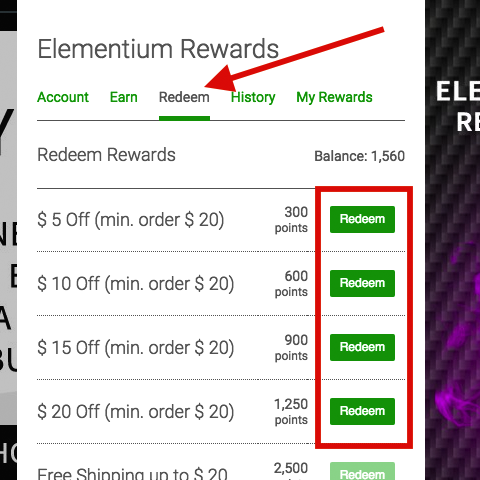Redeem the $10 Off reward
480x480 pixels.
click(x=362, y=283)
